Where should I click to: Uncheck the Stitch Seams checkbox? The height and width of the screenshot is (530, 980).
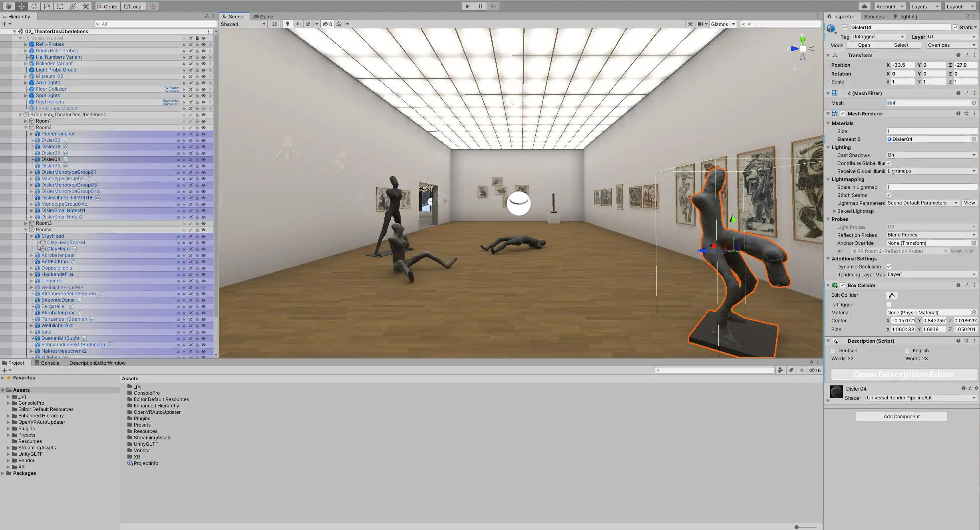889,195
